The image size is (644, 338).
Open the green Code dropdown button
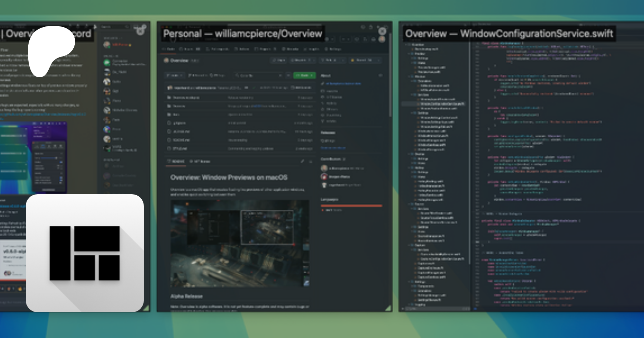(x=304, y=75)
